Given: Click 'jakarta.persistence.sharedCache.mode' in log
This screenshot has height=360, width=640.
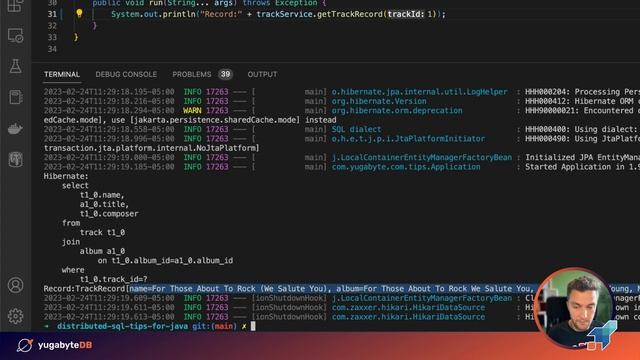Looking at the screenshot, I should coord(216,120).
